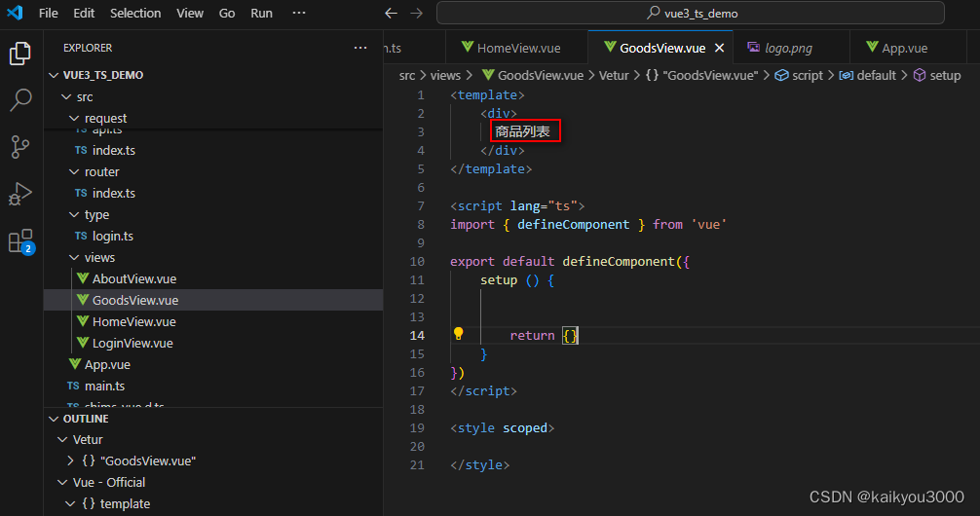Click the default breadcrumb segment
The image size is (980, 516).
tap(868, 76)
